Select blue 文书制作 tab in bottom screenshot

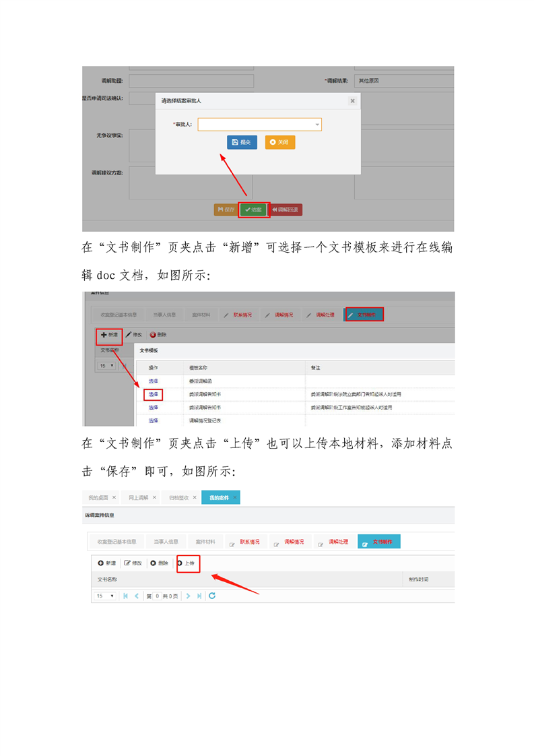(379, 542)
